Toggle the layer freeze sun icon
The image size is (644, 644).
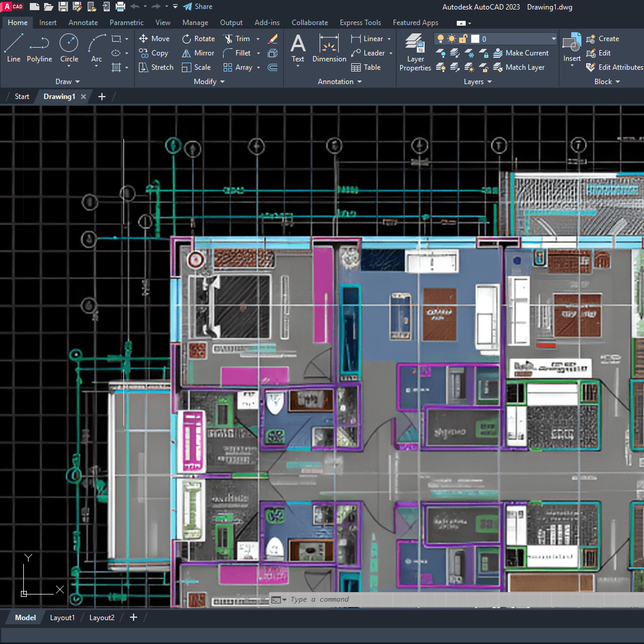[451, 39]
